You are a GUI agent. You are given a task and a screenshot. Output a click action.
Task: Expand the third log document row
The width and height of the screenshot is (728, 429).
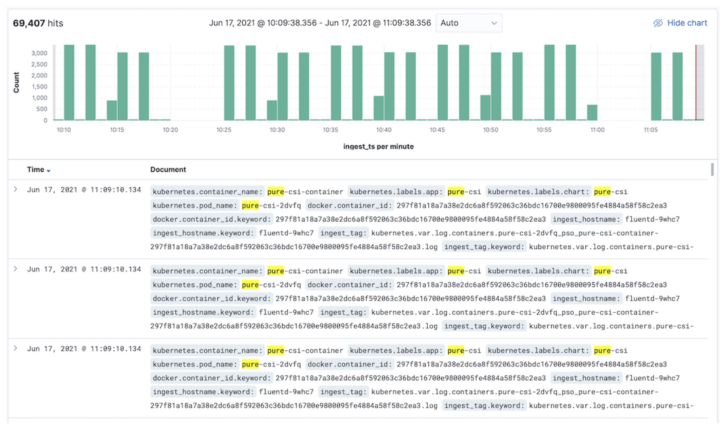[x=16, y=348]
